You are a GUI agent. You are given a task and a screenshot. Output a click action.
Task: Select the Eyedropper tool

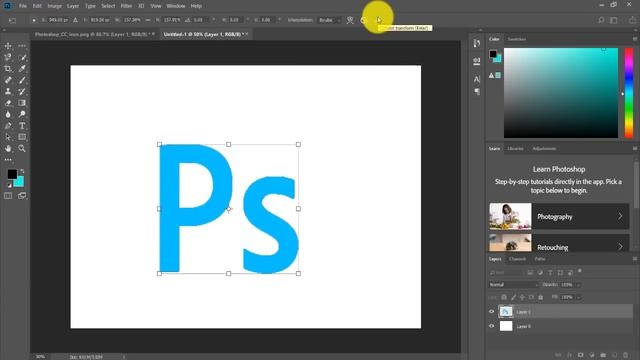(22, 69)
